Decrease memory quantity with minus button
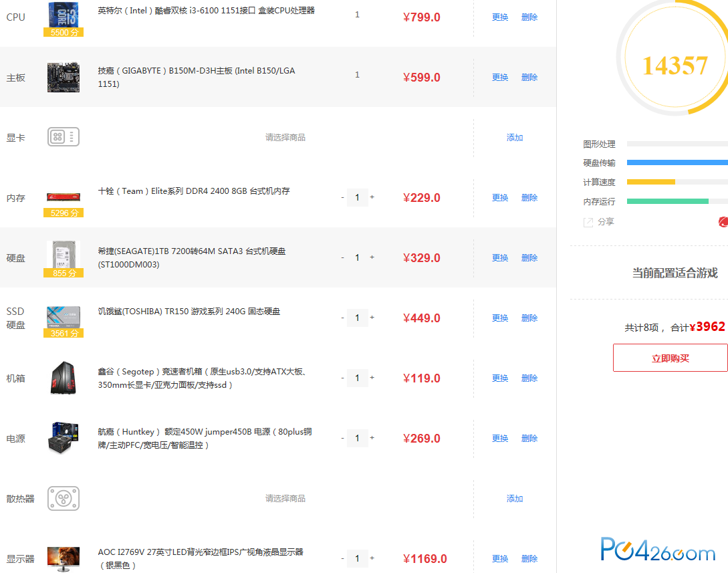The height and width of the screenshot is (573, 728). pos(343,197)
